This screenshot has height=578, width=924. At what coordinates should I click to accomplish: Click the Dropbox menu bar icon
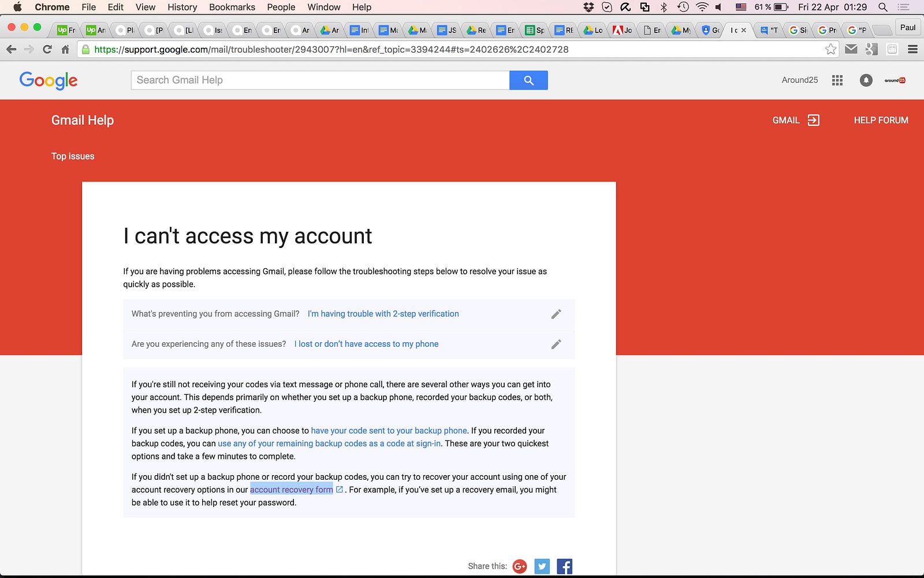click(588, 7)
